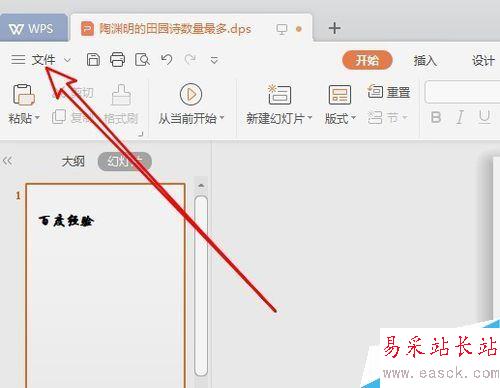Collapse the slide panel with double chevron

pyautogui.click(x=7, y=161)
